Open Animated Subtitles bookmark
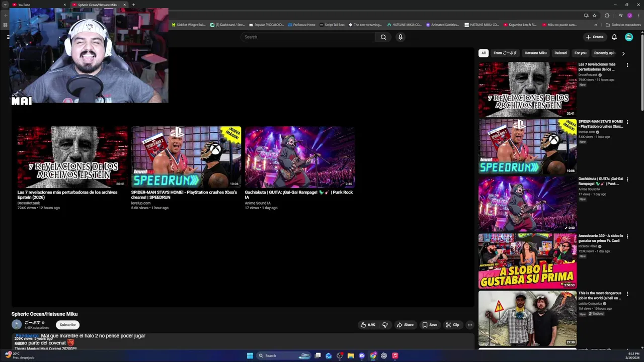Viewport: 644px width, 362px height. pos(442,25)
